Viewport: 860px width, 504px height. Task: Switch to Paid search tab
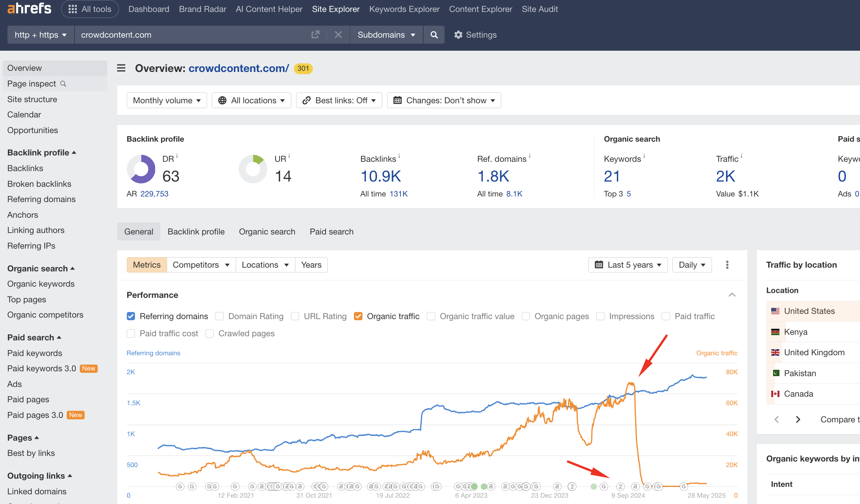(x=332, y=231)
